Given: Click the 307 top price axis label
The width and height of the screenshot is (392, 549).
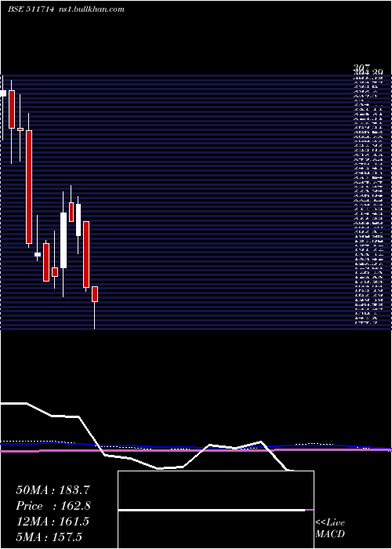Looking at the screenshot, I should click(x=361, y=68).
